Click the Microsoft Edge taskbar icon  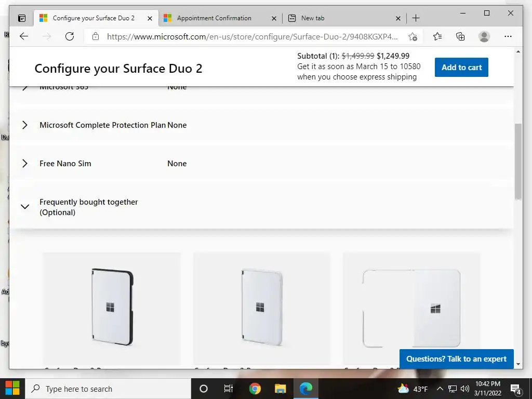pos(305,389)
